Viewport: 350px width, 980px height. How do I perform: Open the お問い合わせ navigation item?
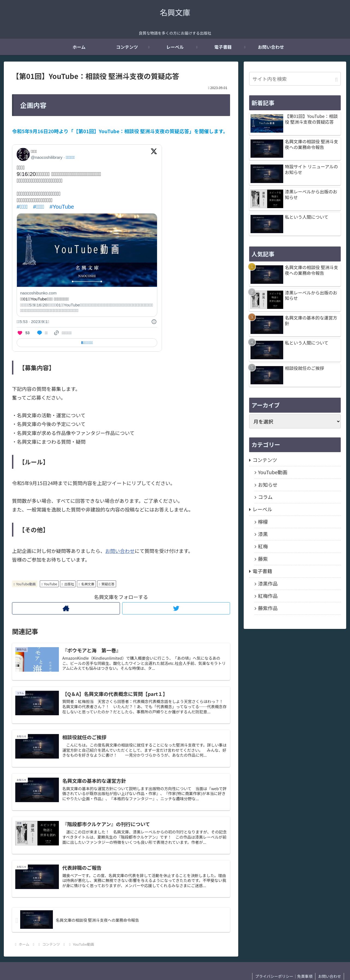(271, 47)
